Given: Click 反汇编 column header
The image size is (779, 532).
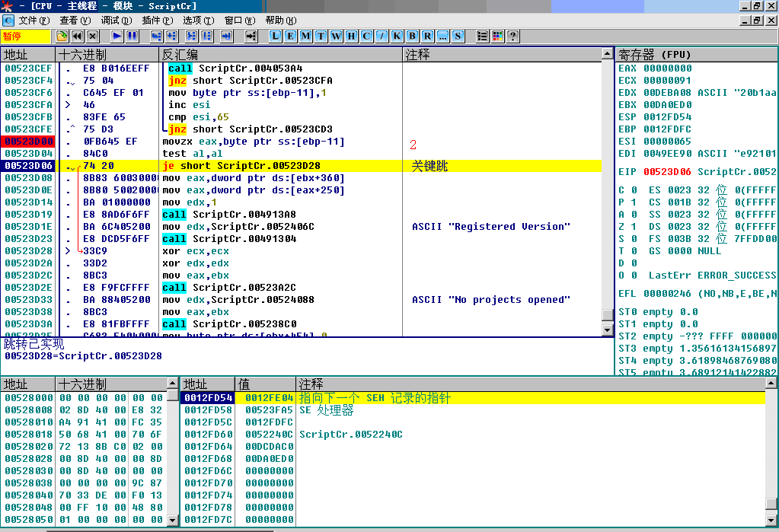Looking at the screenshot, I should pyautogui.click(x=281, y=55).
